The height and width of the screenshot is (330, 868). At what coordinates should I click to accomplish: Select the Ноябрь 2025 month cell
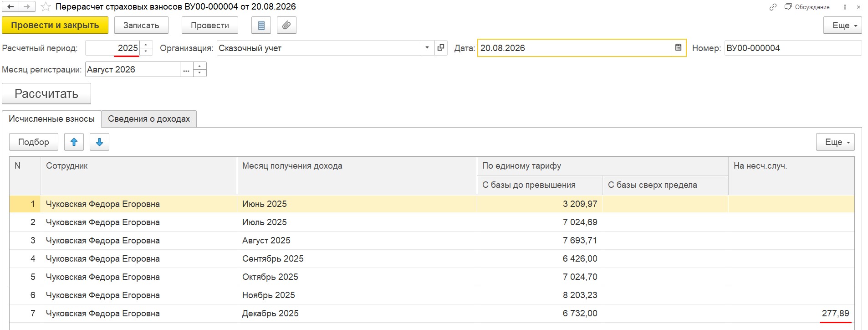point(357,295)
